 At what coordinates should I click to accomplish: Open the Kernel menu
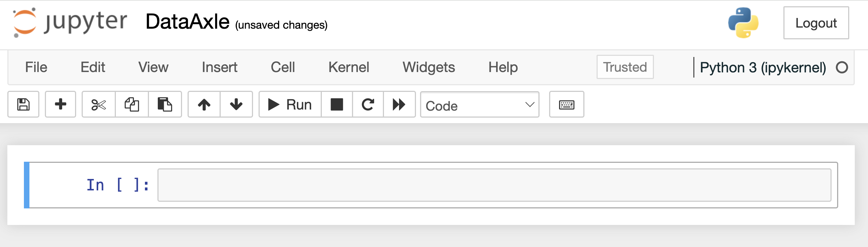coord(348,67)
